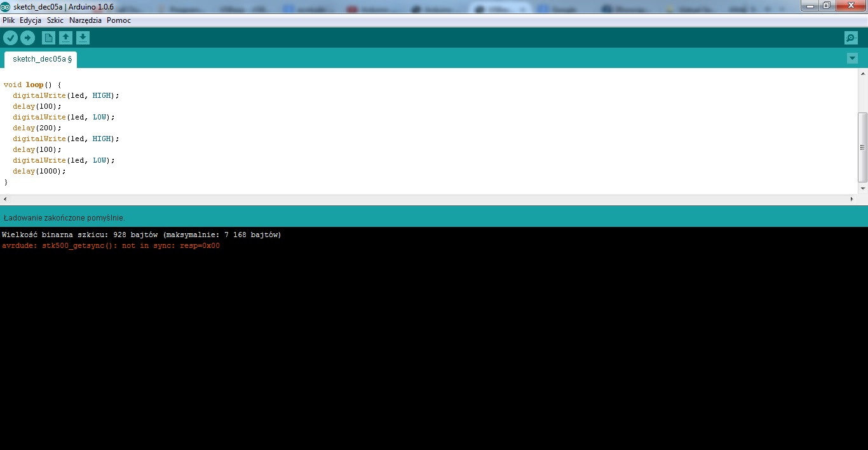Click the editor scroll down arrow

coord(862,189)
